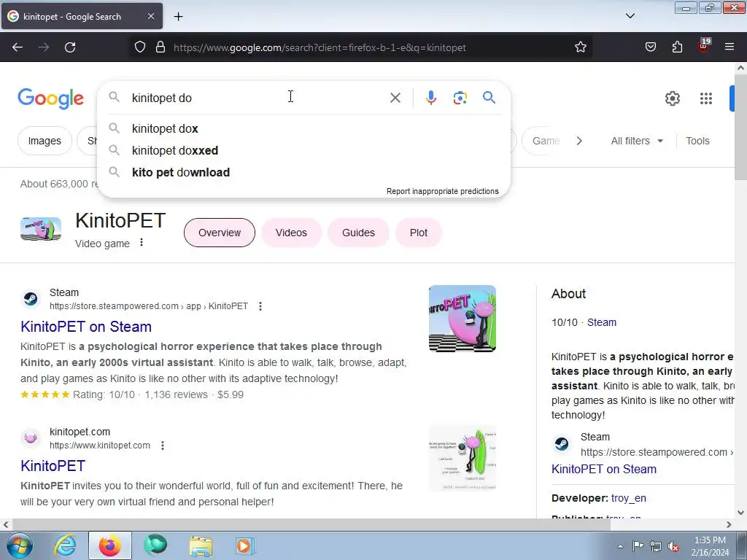Click the Google logo
Viewport: 747px width, 560px height.
pyautogui.click(x=51, y=98)
